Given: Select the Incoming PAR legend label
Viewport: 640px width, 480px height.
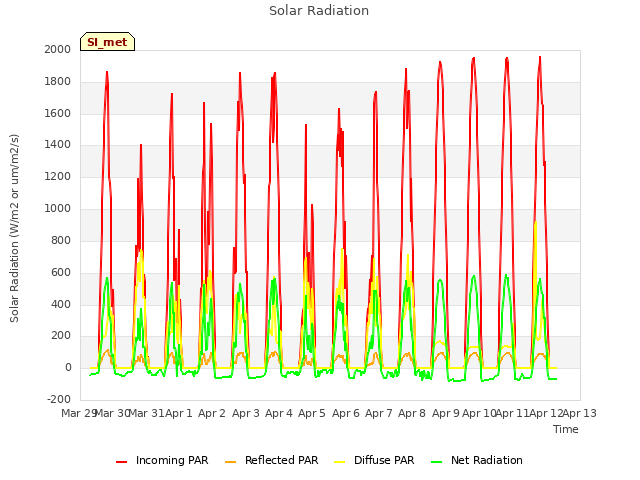Looking at the screenshot, I should click(x=172, y=460).
